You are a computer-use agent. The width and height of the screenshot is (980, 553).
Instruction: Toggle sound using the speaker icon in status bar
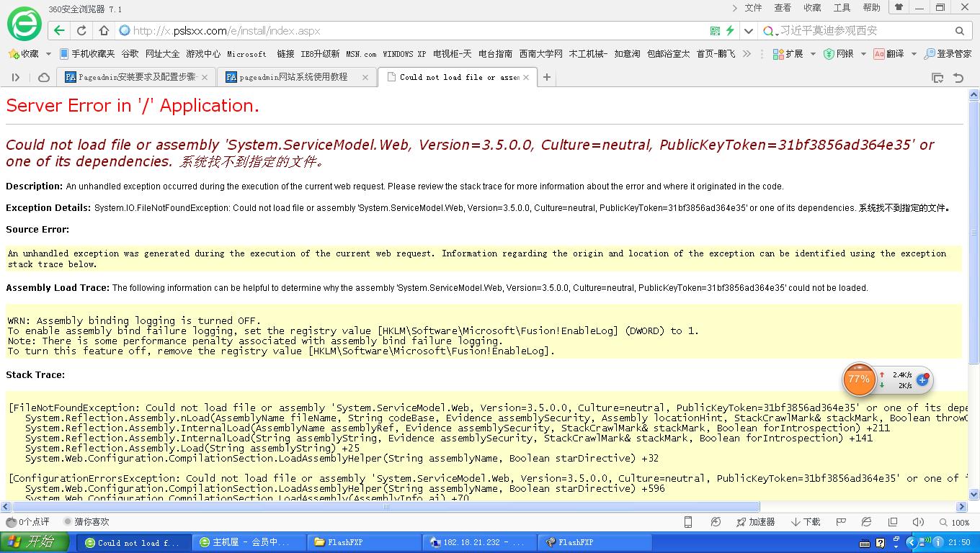click(917, 522)
